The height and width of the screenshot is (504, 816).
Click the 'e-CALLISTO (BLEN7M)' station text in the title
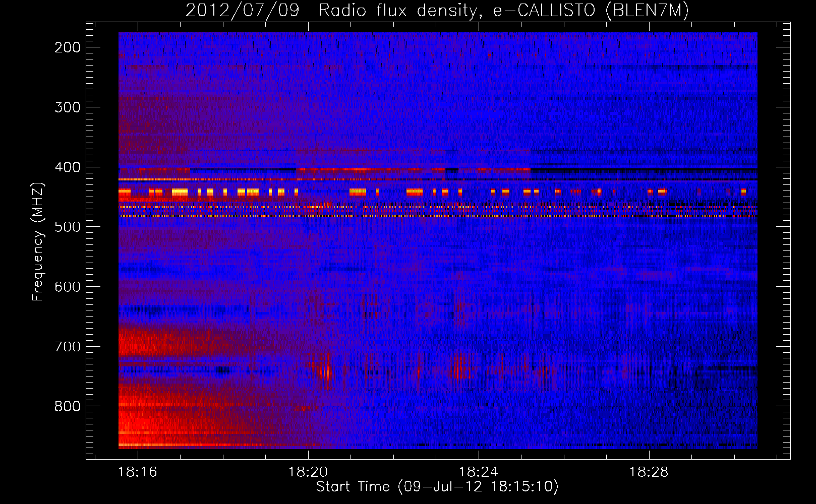click(x=591, y=11)
